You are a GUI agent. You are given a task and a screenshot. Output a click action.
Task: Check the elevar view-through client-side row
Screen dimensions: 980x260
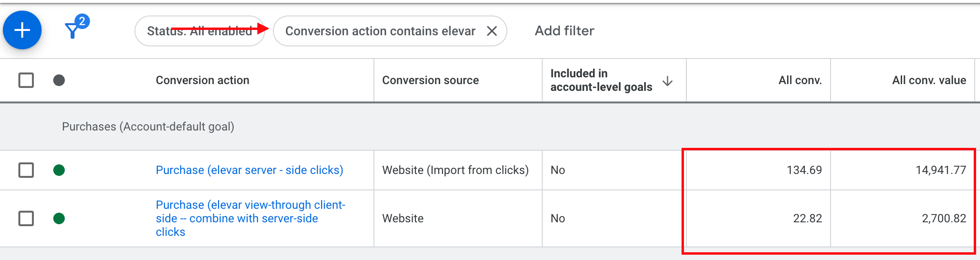(26, 218)
